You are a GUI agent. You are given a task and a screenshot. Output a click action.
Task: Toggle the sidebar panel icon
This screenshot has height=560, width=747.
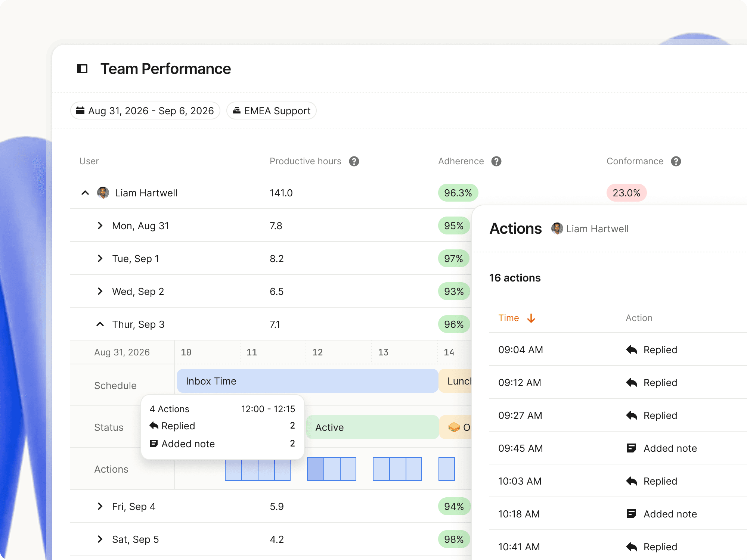tap(82, 69)
